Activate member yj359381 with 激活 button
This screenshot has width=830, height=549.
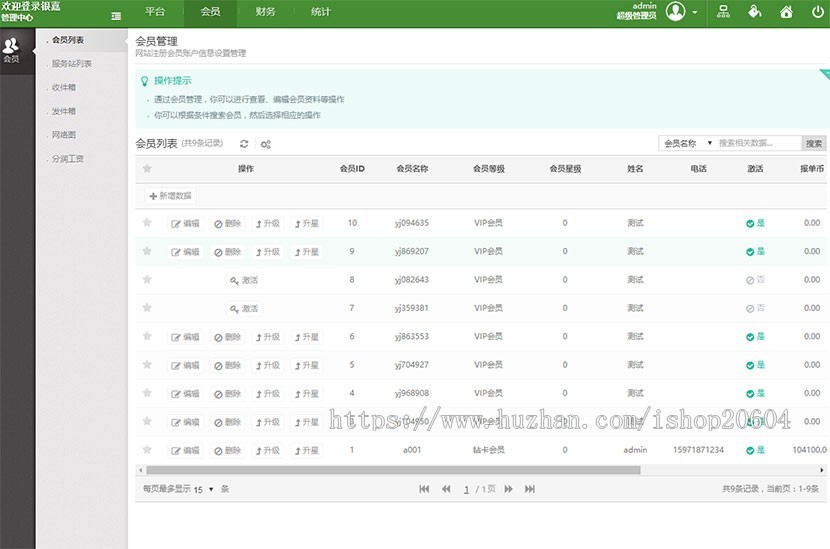pos(244,309)
